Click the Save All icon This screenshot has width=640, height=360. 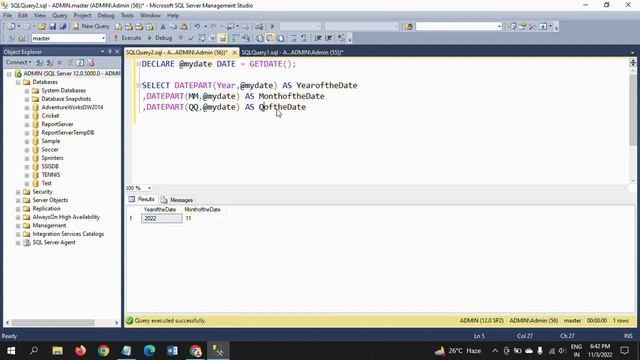(x=63, y=26)
